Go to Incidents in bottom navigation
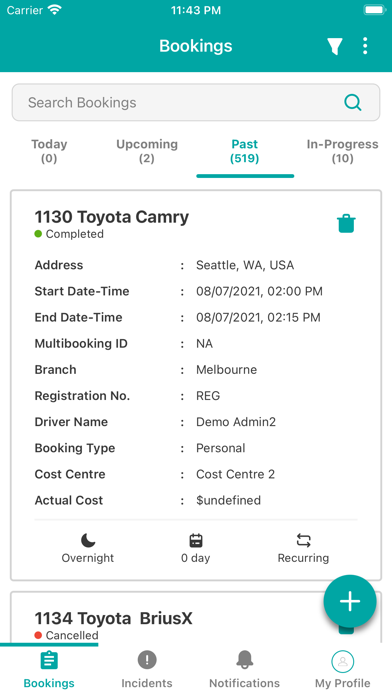 (147, 669)
